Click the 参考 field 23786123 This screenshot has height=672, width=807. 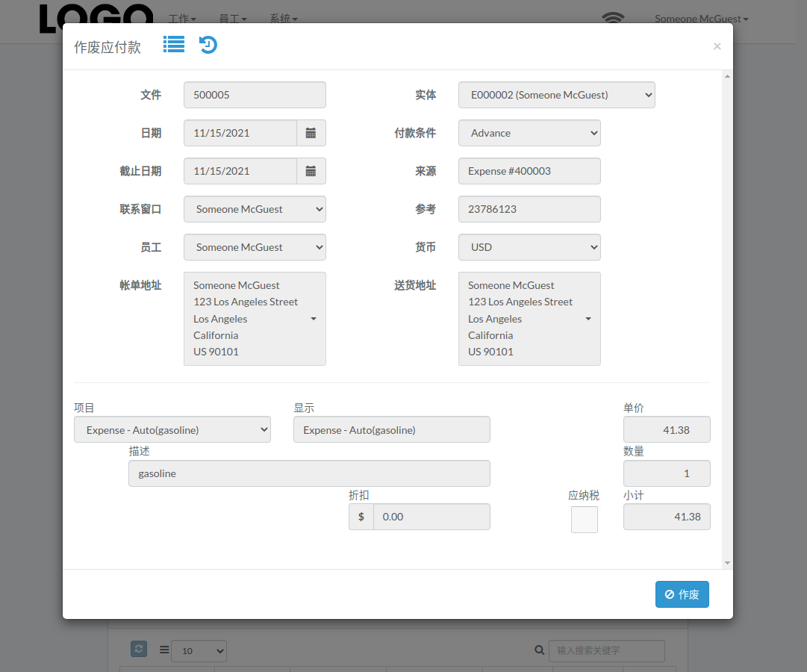coord(529,209)
